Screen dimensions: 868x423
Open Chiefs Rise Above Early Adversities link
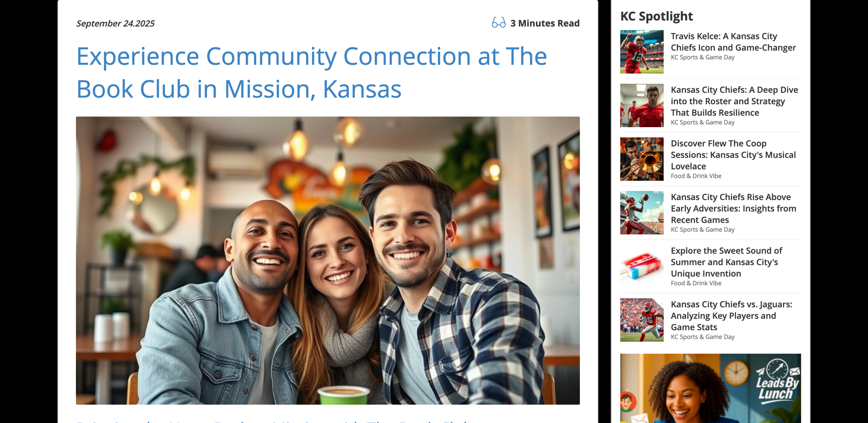733,208
